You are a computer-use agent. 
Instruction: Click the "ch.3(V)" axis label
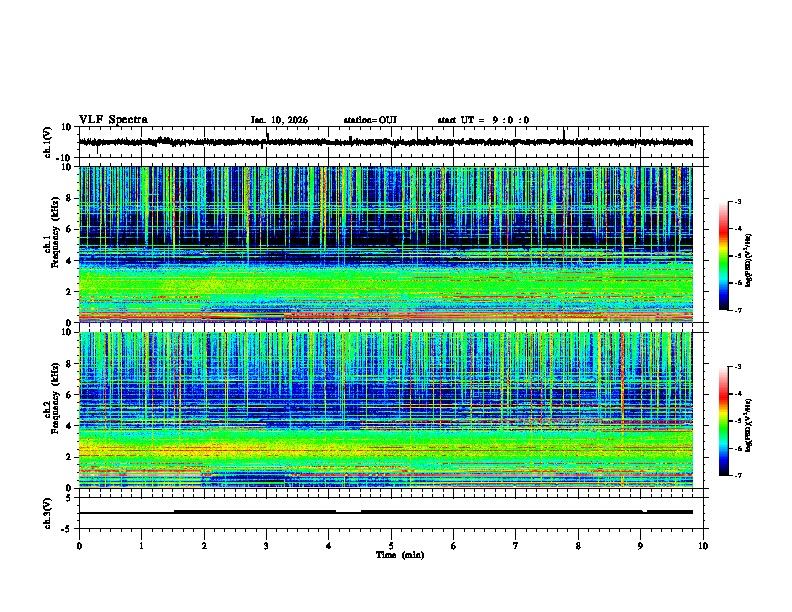coord(48,514)
